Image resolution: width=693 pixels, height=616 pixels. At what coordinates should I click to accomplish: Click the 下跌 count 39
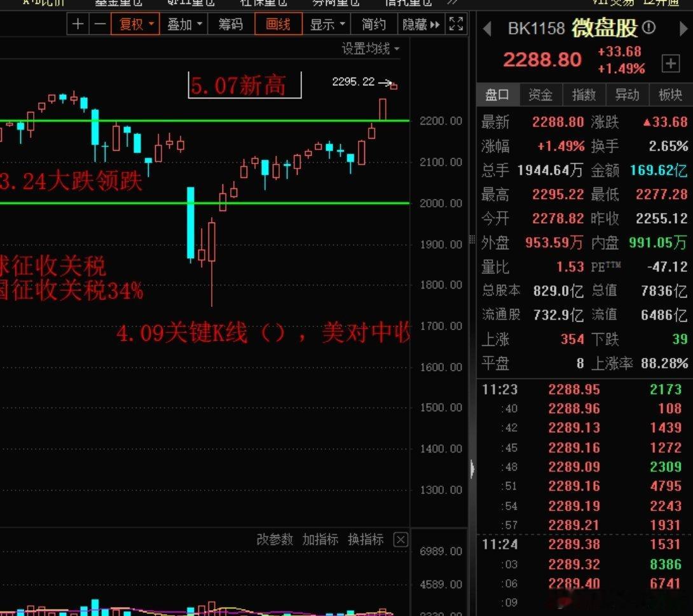point(680,339)
